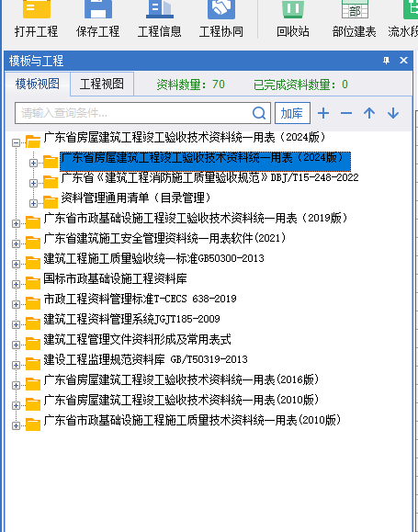This screenshot has height=532, width=418.
Task: Click folder icon of JGJT185-2009 row
Action: [x=33, y=323]
